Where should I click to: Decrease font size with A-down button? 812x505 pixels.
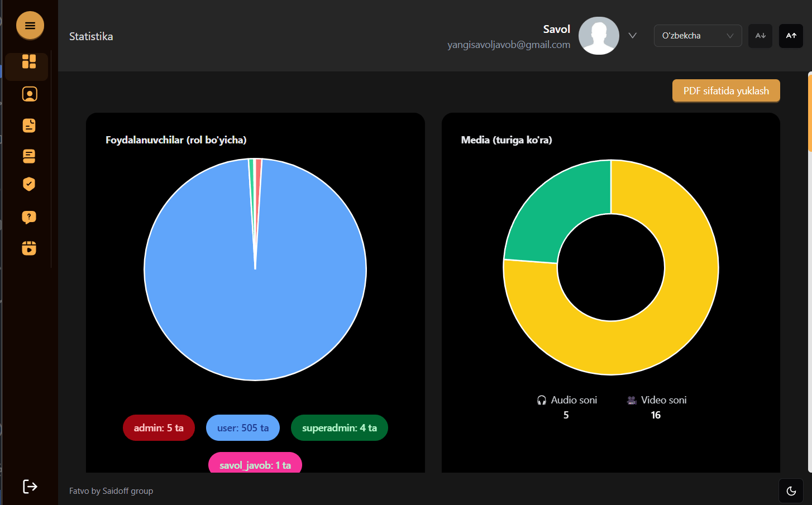pyautogui.click(x=760, y=36)
